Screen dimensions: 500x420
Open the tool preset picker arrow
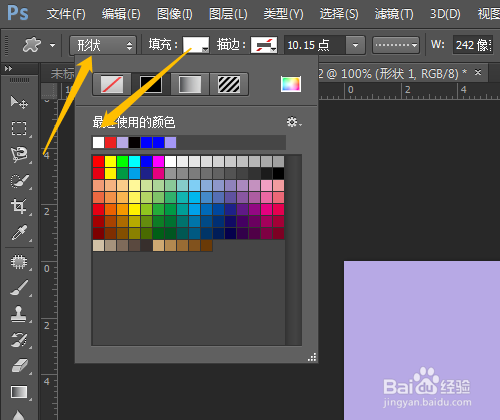52,45
